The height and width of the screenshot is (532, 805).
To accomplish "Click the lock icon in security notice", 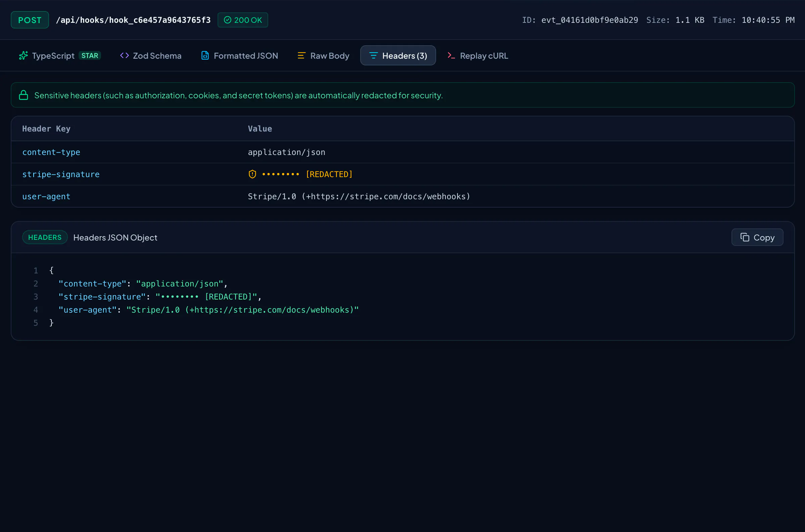I will point(23,95).
